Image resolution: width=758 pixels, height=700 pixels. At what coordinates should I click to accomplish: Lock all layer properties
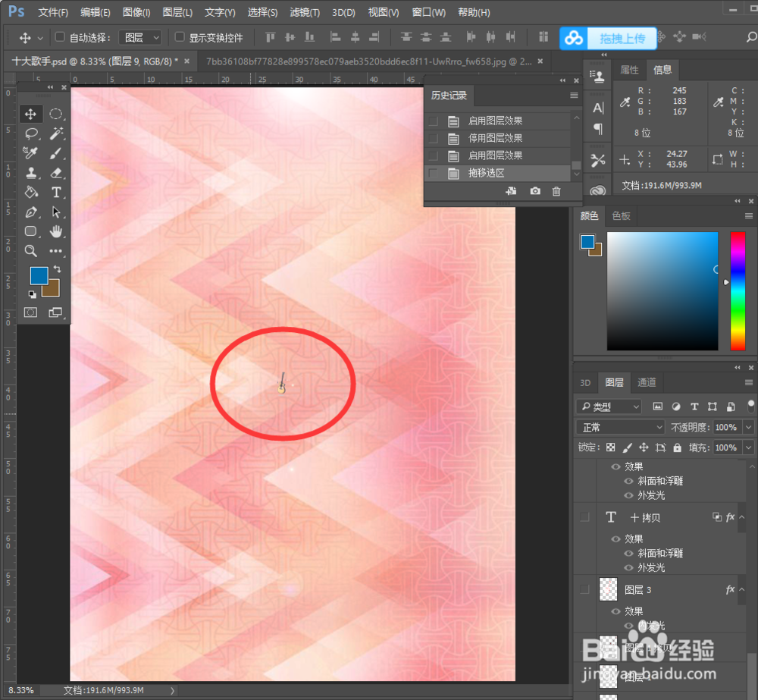[x=677, y=447]
